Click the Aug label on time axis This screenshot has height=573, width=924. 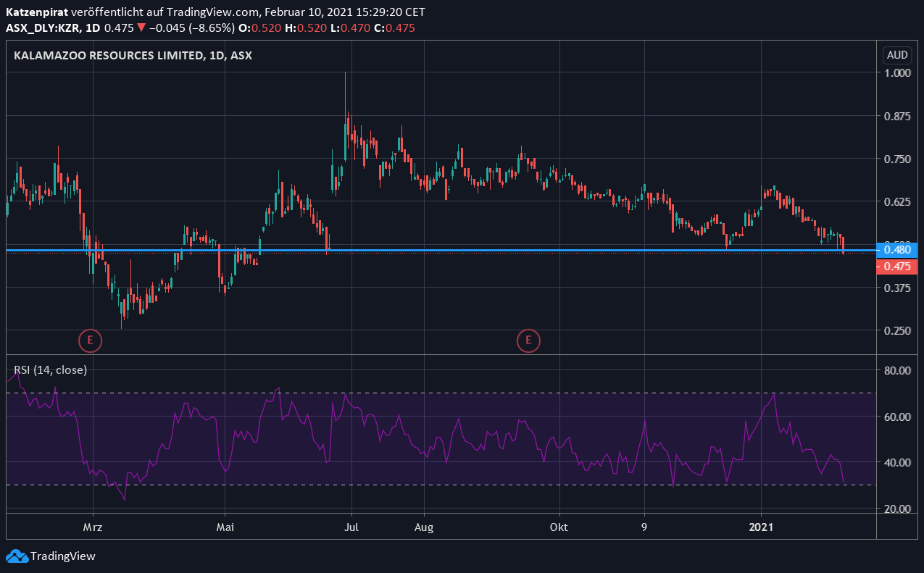(x=424, y=527)
